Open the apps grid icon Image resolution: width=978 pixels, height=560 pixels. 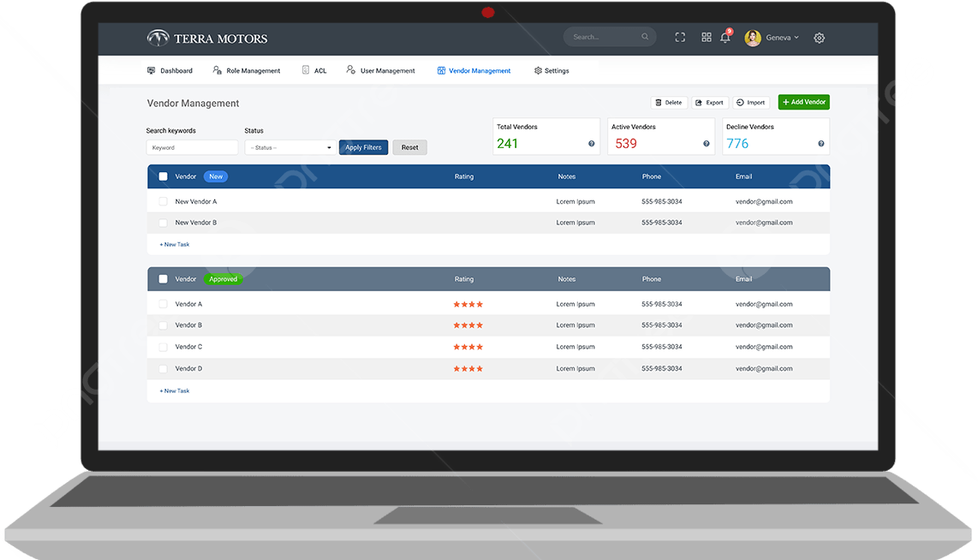click(707, 38)
